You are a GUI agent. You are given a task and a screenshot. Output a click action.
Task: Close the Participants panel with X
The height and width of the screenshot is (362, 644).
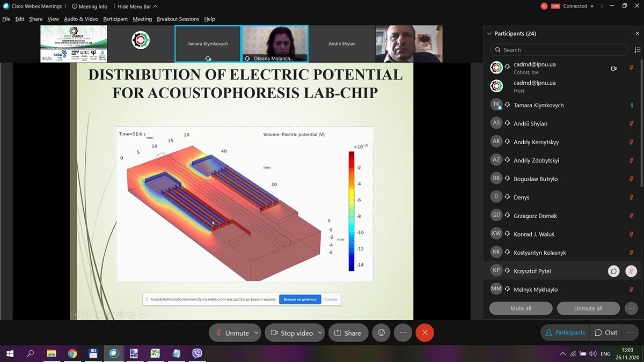click(637, 33)
